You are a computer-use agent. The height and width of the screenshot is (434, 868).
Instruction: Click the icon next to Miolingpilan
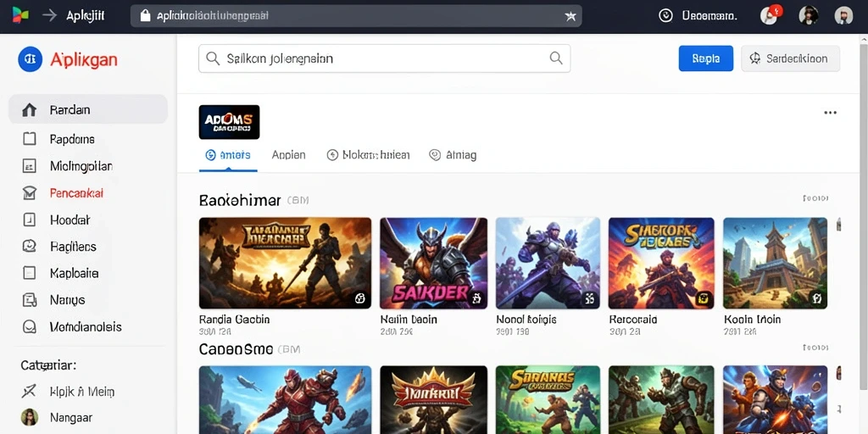tap(29, 165)
